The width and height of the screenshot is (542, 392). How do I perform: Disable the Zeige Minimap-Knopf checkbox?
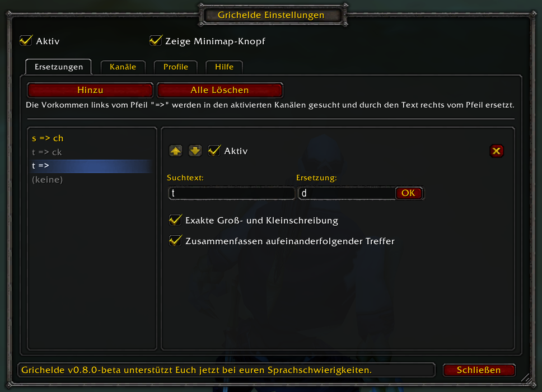156,41
